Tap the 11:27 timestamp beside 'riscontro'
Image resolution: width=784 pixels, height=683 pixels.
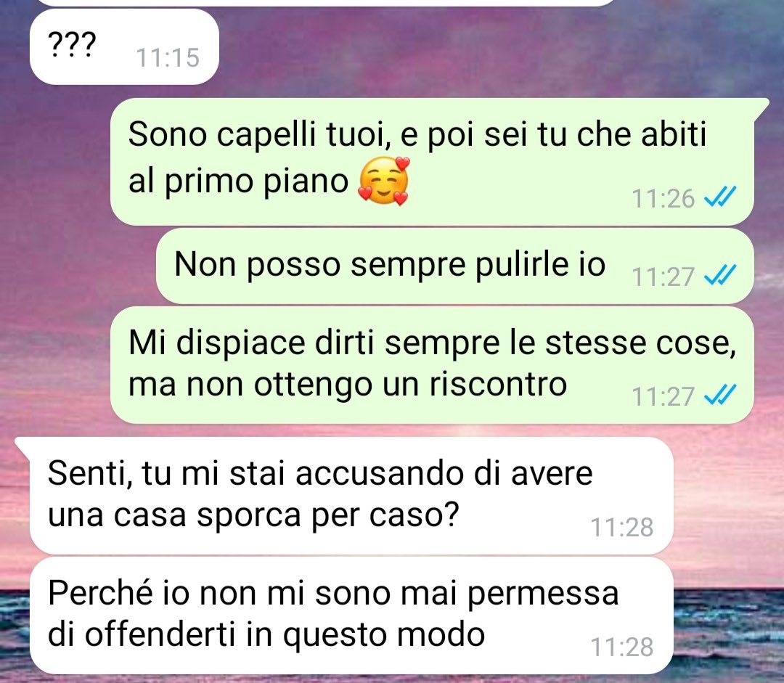[x=663, y=396]
